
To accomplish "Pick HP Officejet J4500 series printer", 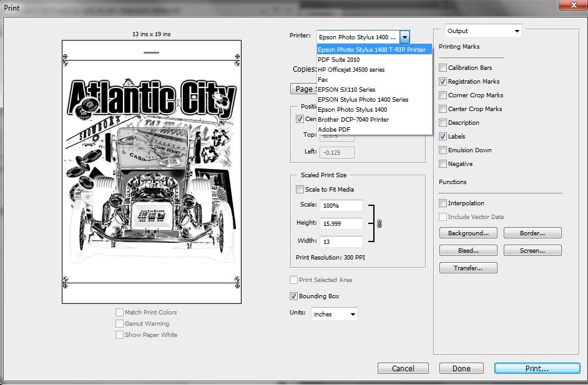I will tap(351, 70).
